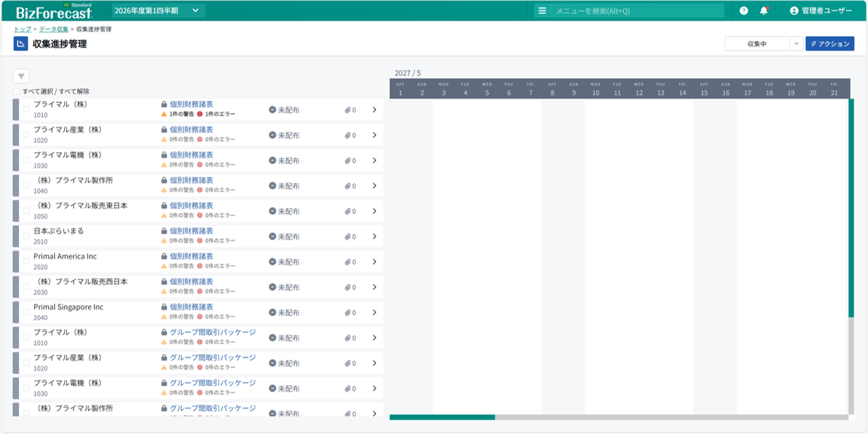Screen dimensions: 868x434
Task: Open the 管理者ユーザー account menu
Action: (821, 11)
